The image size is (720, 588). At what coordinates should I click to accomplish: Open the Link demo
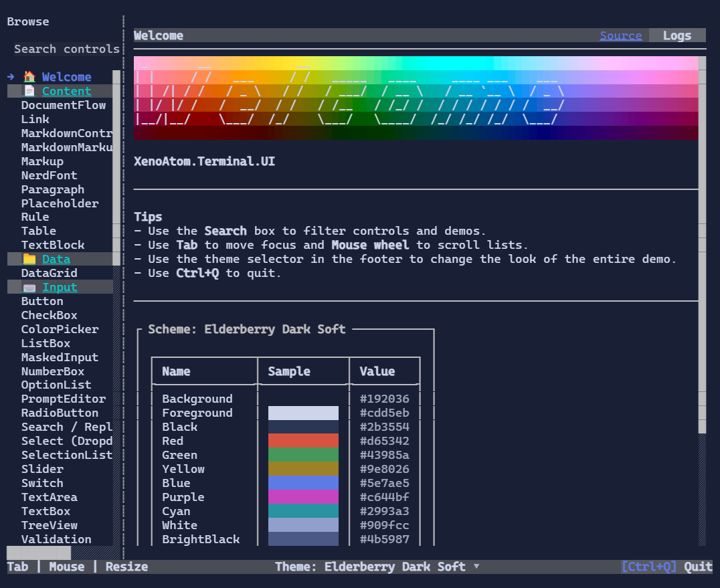(35, 119)
